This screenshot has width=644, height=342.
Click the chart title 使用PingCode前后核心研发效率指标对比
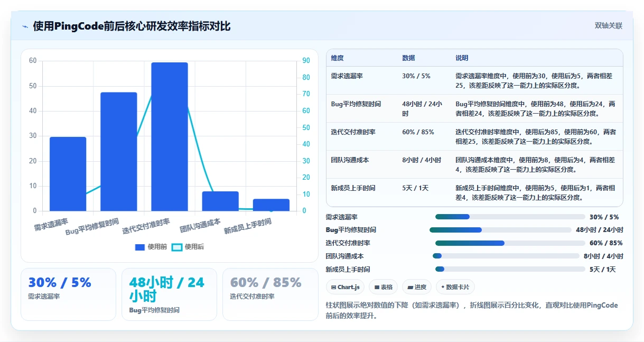coord(132,26)
